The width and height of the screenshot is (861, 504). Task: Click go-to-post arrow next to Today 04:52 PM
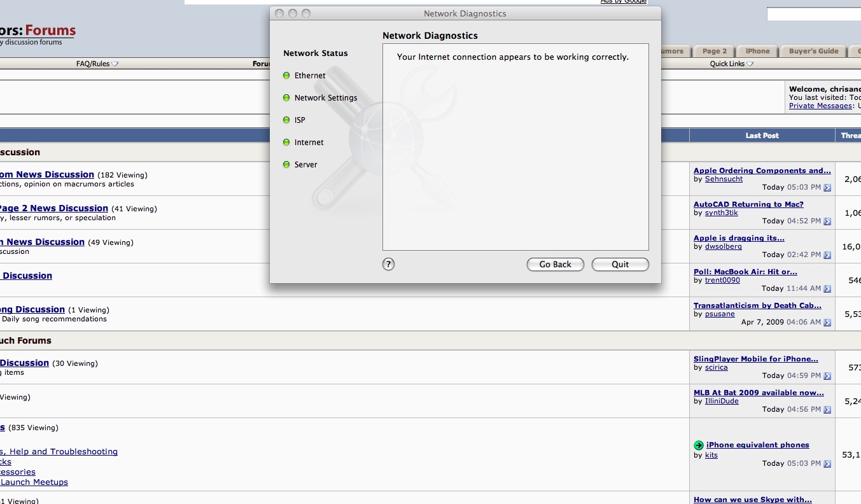(x=827, y=221)
